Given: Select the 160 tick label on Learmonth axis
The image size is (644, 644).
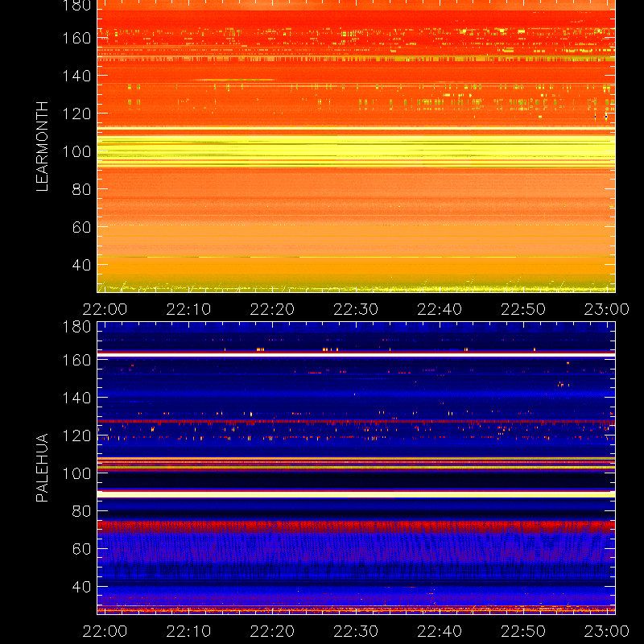Looking at the screenshot, I should point(76,38).
